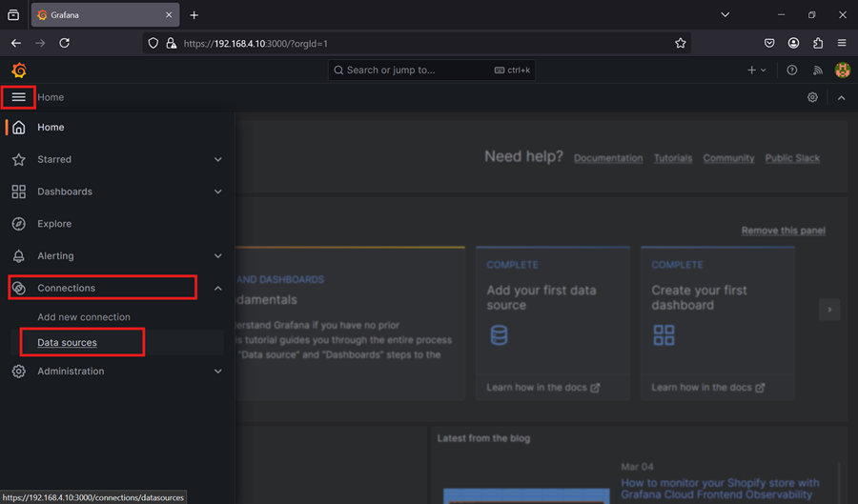858x504 pixels.
Task: Open the user profile avatar
Action: pyautogui.click(x=842, y=70)
